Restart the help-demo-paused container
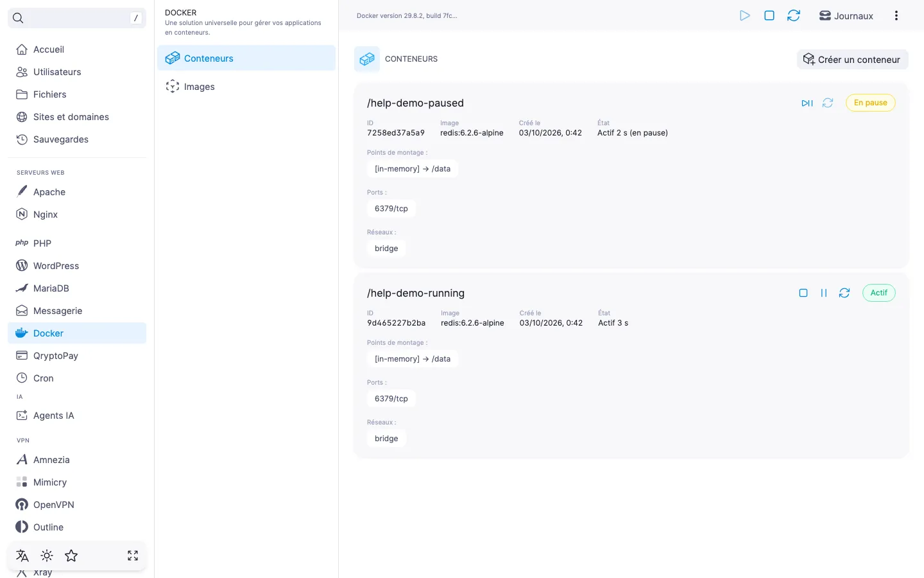 (828, 103)
